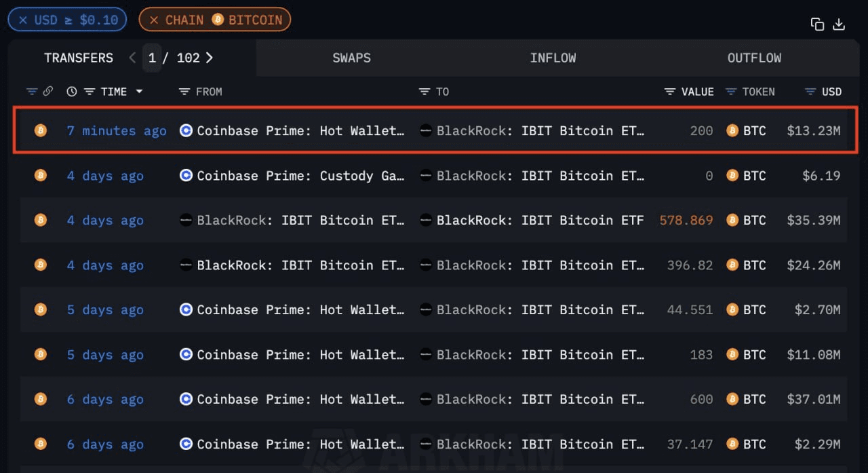Open the TIME sort dropdown arrow

pyautogui.click(x=139, y=92)
